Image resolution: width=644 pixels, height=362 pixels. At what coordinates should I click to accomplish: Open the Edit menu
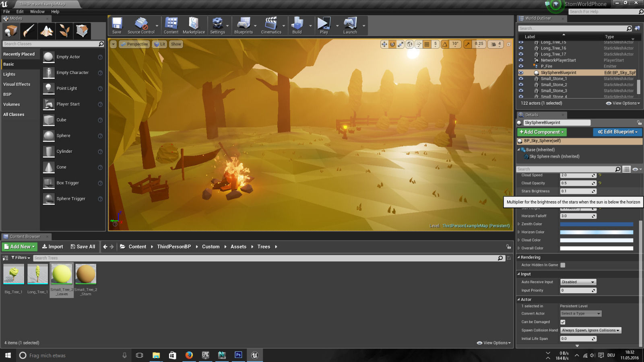pyautogui.click(x=20, y=12)
